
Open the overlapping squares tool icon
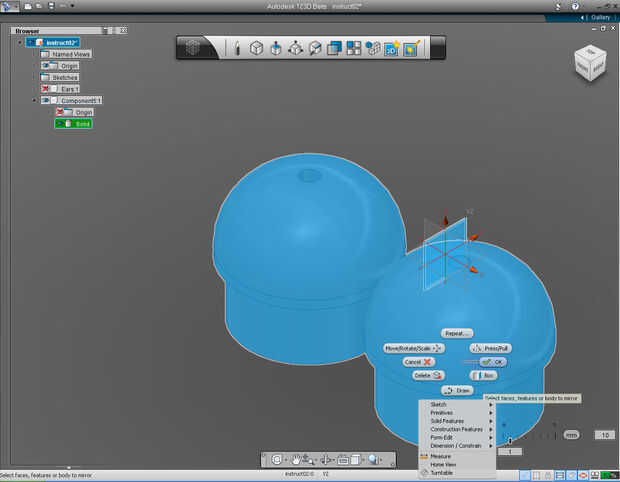pyautogui.click(x=334, y=48)
